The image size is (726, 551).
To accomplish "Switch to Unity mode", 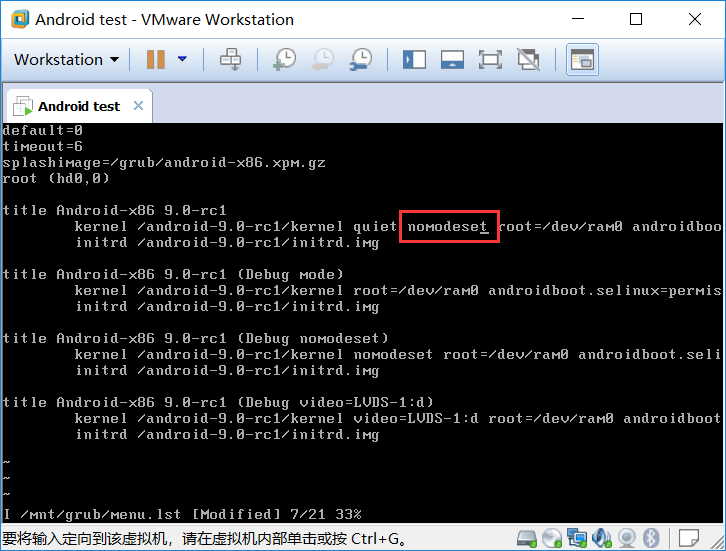I will pos(528,60).
